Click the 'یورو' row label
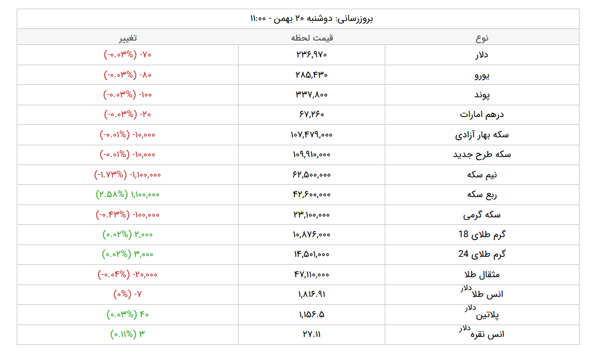Image resolution: width=590 pixels, height=364 pixels. tap(481, 75)
